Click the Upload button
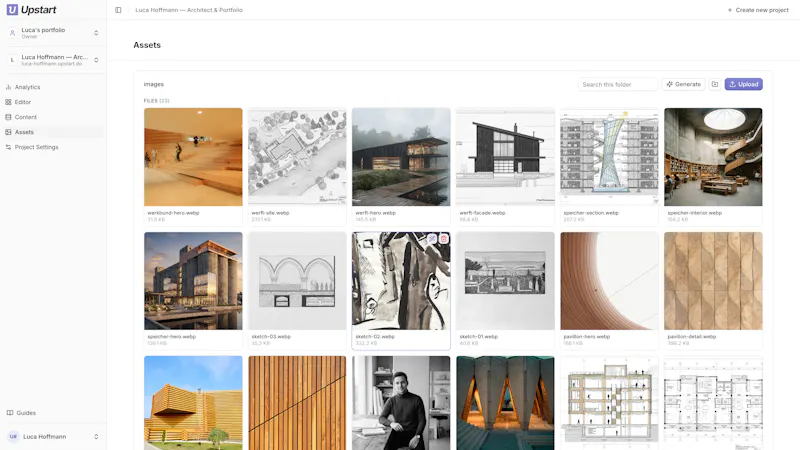Image resolution: width=800 pixels, height=450 pixels. [x=743, y=84]
